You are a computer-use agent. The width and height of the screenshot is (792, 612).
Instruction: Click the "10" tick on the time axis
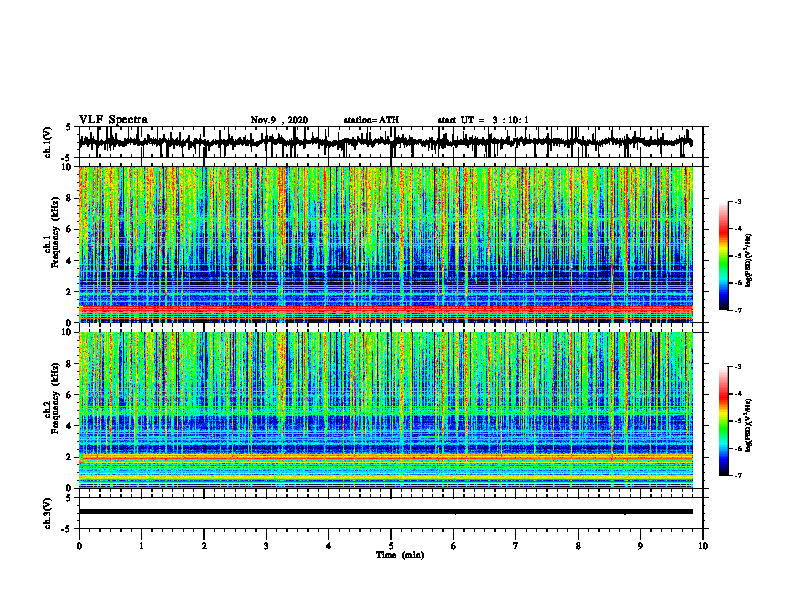point(703,546)
